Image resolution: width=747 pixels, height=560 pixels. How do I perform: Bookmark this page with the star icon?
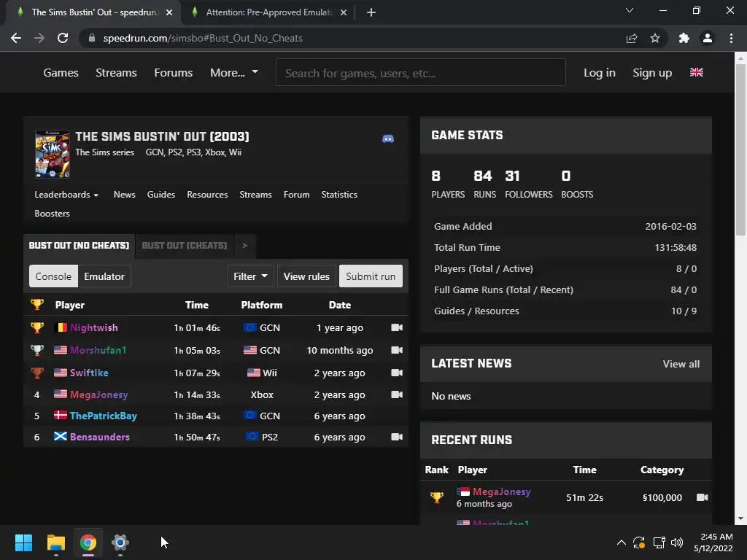pyautogui.click(x=655, y=38)
